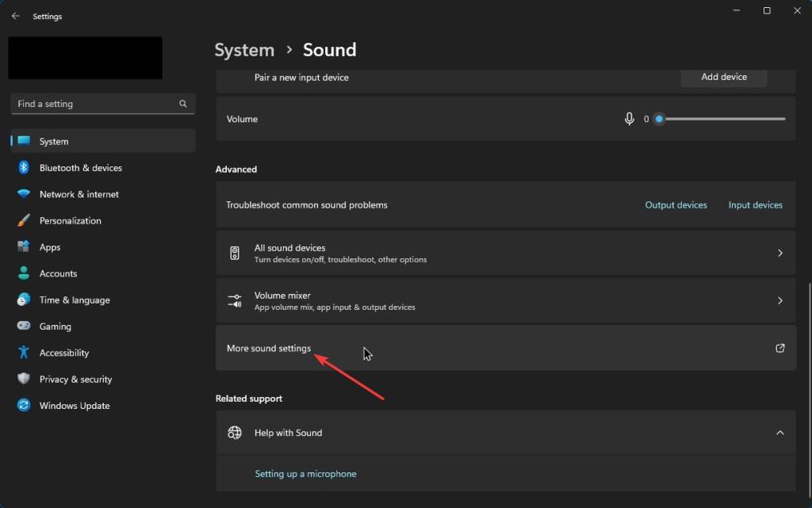The height and width of the screenshot is (508, 812).
Task: Open the Windows Update icon in sidebar
Action: click(x=23, y=405)
